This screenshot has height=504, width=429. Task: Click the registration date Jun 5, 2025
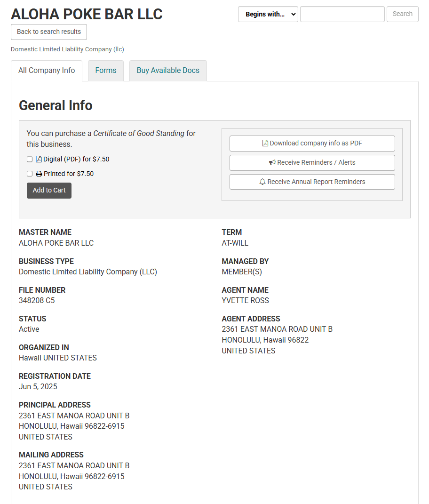38,386
